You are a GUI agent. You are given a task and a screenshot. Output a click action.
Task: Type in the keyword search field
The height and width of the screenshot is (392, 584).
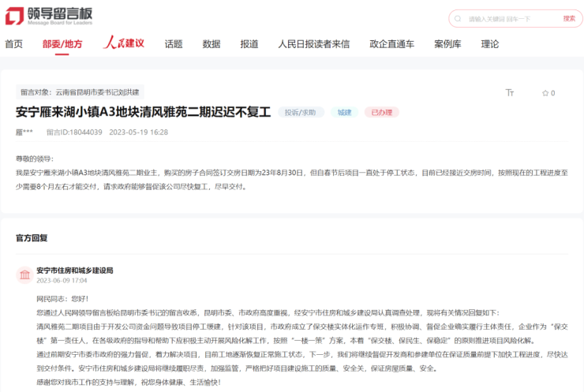[x=509, y=18]
